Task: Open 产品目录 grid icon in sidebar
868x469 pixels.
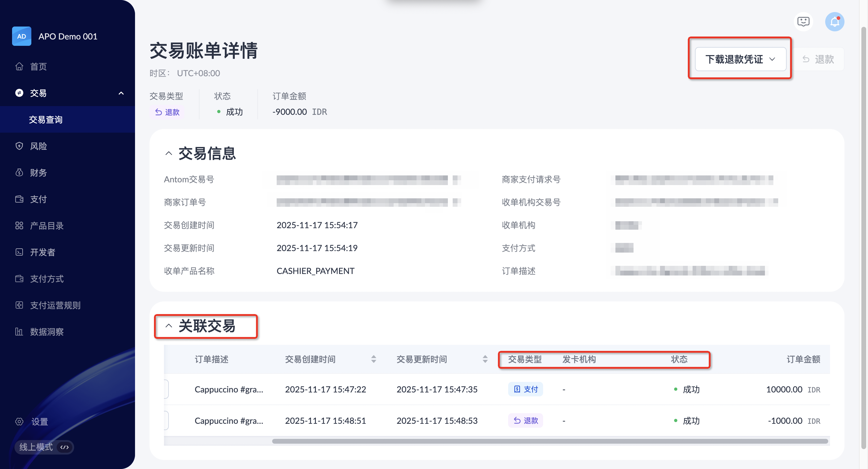Action: click(x=19, y=225)
